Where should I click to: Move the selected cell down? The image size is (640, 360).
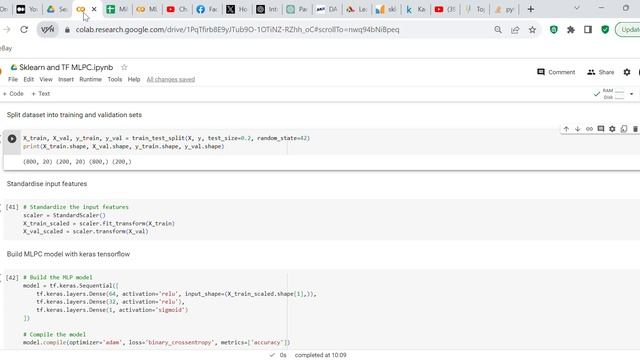point(578,129)
